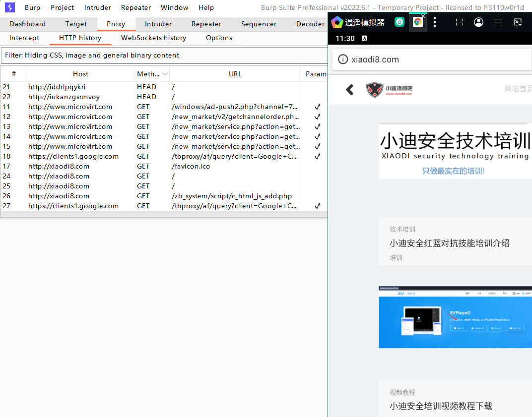Click the xiaodi8.com address bar
Image resolution: width=532 pixels, height=417 pixels.
click(x=432, y=60)
